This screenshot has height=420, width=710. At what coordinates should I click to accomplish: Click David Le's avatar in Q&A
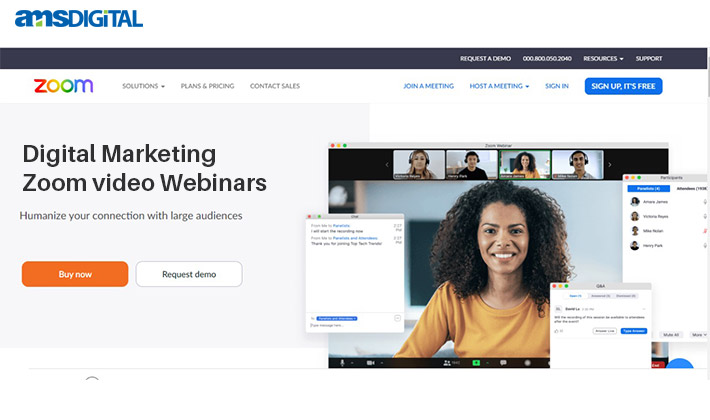coord(558,309)
